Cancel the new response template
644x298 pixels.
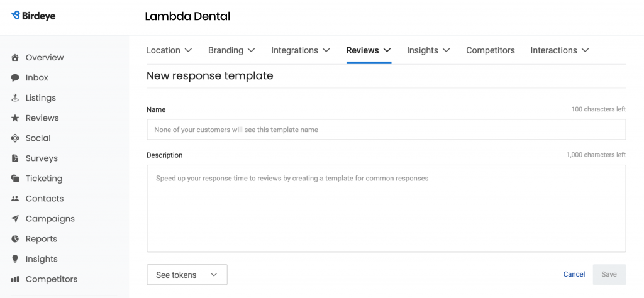[x=574, y=274]
